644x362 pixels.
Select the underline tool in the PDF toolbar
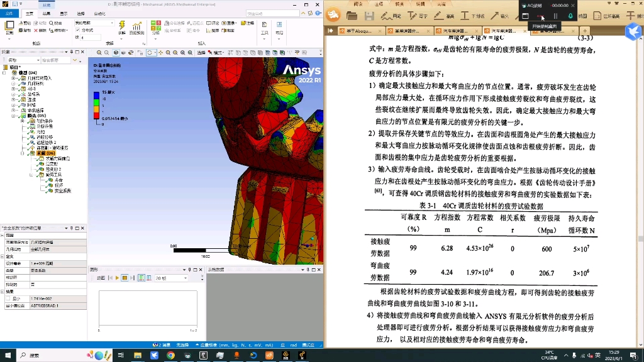tap(466, 14)
